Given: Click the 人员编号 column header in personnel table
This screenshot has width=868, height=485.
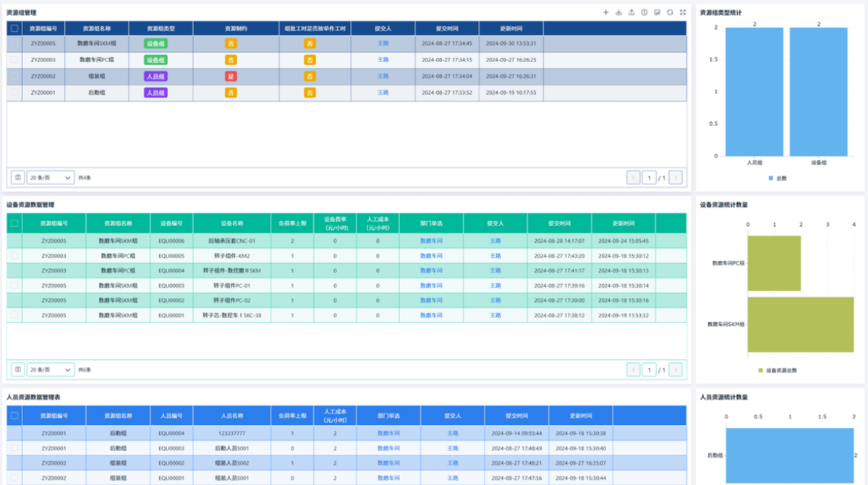Looking at the screenshot, I should click(x=171, y=416).
